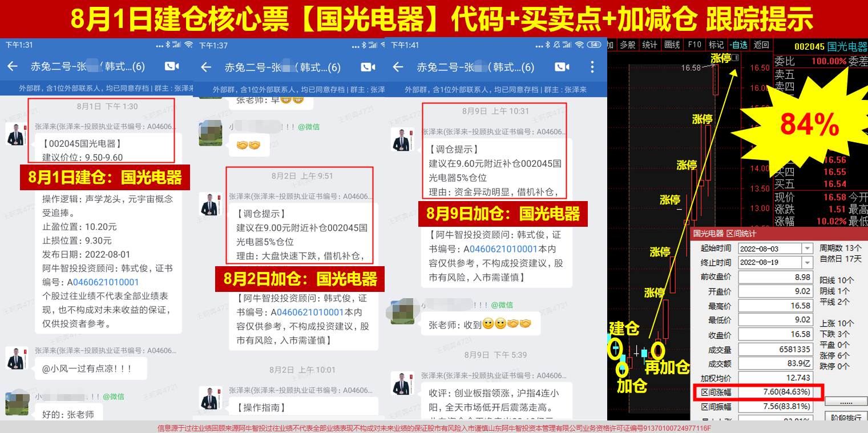This screenshot has height=433, width=868.
Task: Click battery indicator in 1:41 status bar
Action: [594, 45]
